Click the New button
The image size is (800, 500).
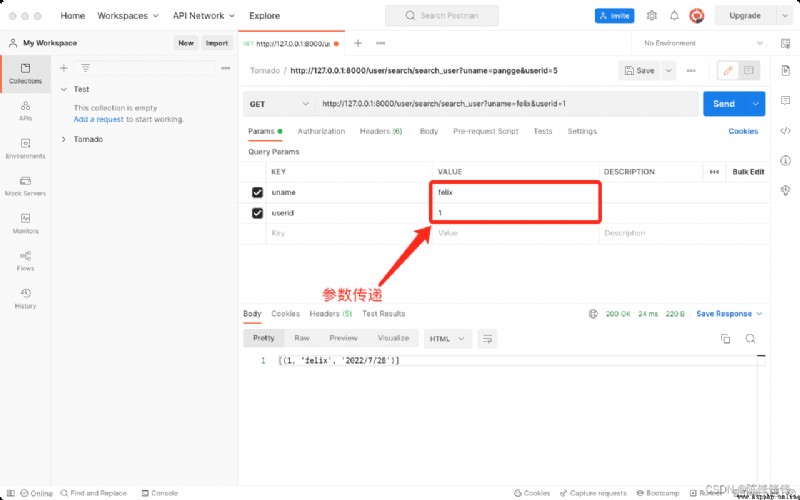(186, 43)
